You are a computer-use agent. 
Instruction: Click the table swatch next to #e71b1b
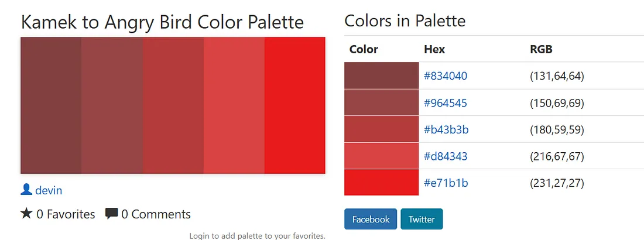point(381,183)
